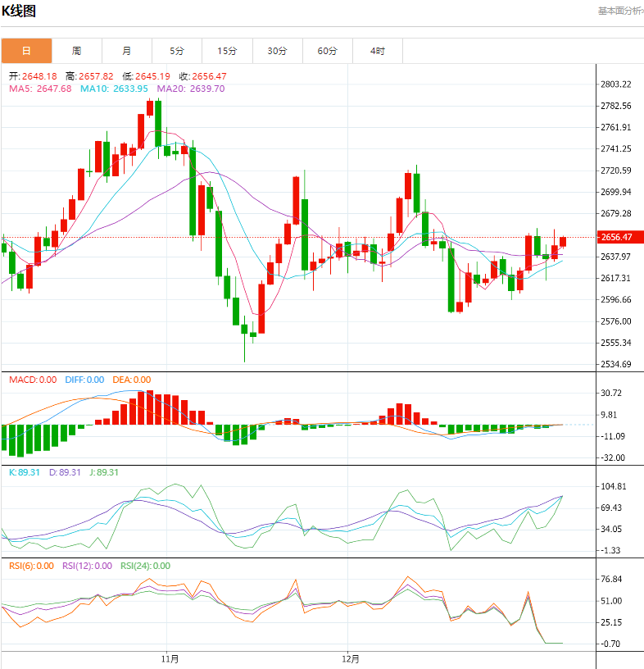Switch to the 月 monthly tab
Image resolution: width=644 pixels, height=669 pixels.
tap(126, 51)
